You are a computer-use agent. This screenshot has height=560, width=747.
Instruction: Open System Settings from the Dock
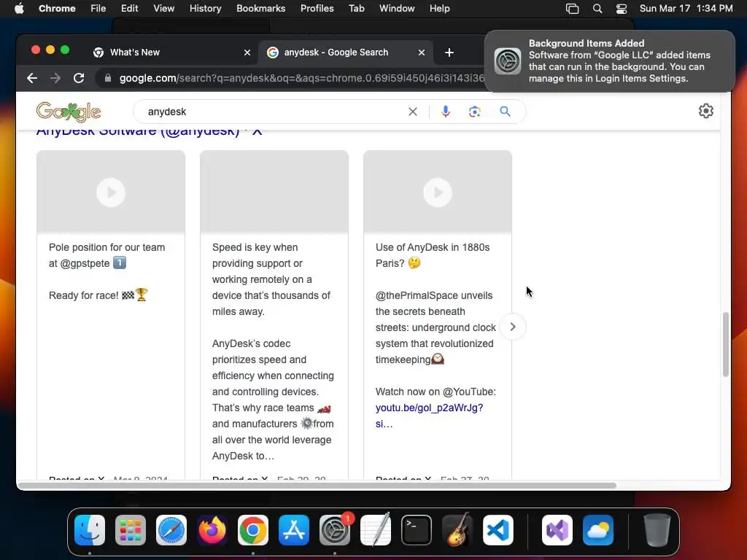335,530
